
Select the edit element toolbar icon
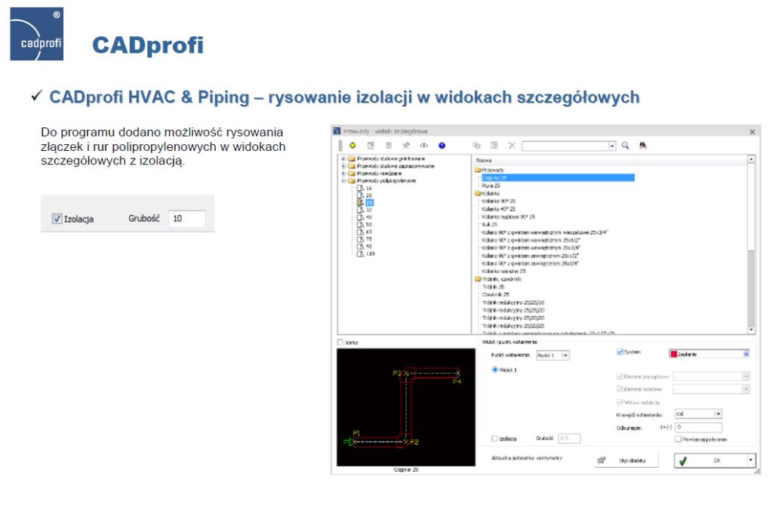click(371, 145)
